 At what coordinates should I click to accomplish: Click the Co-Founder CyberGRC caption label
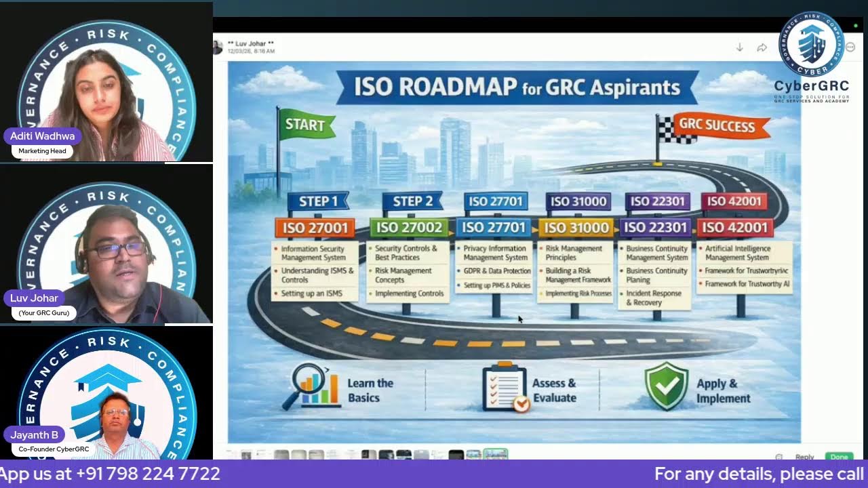[x=54, y=449]
